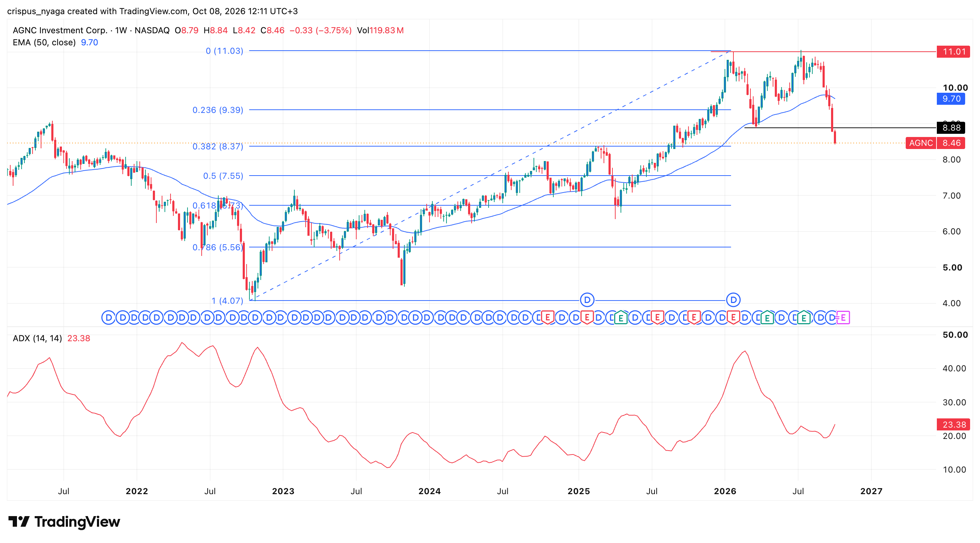Click the TradingView logo
The width and height of the screenshot is (980, 543).
pyautogui.click(x=64, y=521)
